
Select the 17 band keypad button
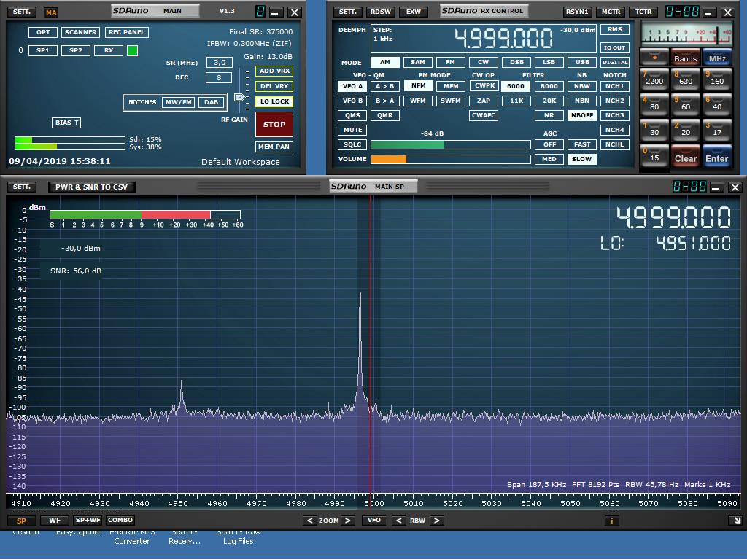point(717,131)
